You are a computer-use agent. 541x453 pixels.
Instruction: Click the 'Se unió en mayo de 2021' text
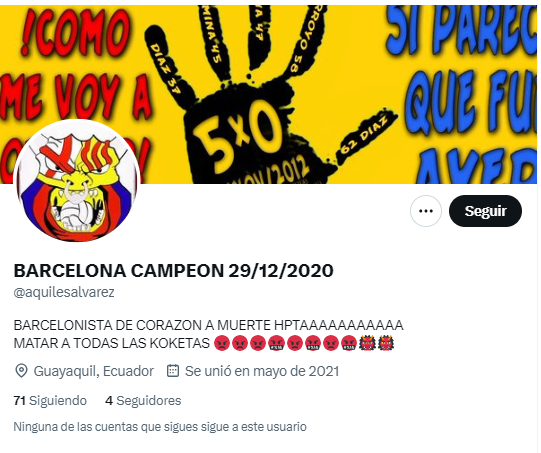(263, 373)
